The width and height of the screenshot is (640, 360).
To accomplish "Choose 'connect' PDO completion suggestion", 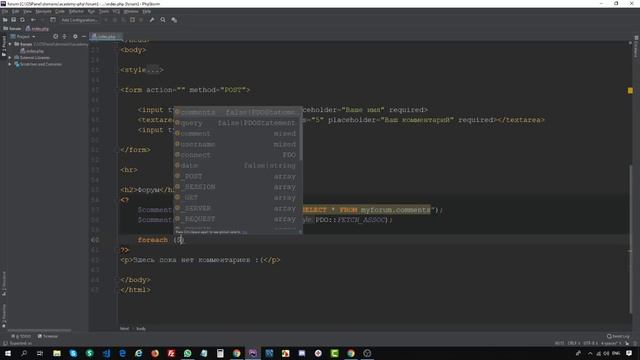I will pyautogui.click(x=236, y=155).
